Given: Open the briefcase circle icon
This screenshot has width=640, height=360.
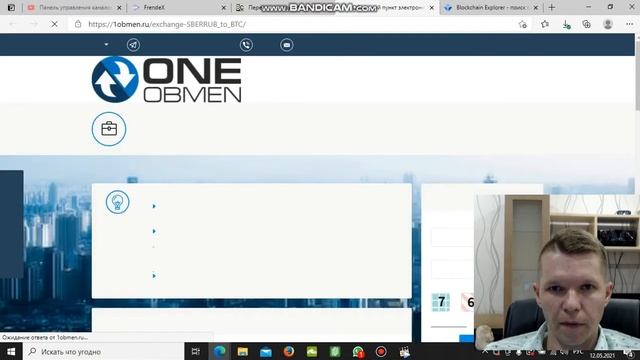Looking at the screenshot, I should pyautogui.click(x=109, y=129).
